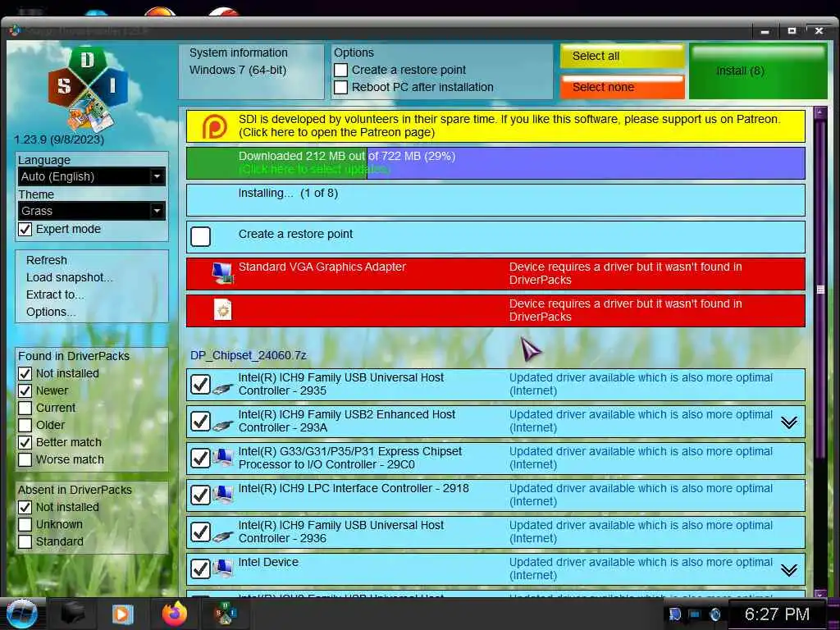Uncheck the Newer filter
Viewport: 840px width, 630px height.
[25, 390]
